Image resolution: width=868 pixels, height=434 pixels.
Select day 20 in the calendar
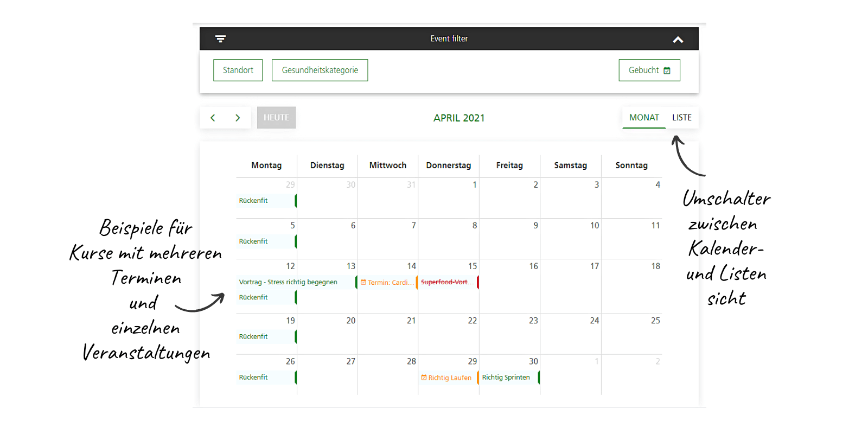tap(351, 321)
